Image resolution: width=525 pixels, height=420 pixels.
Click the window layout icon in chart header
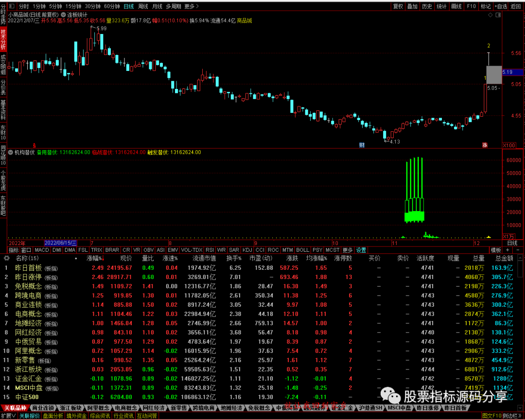point(498,15)
